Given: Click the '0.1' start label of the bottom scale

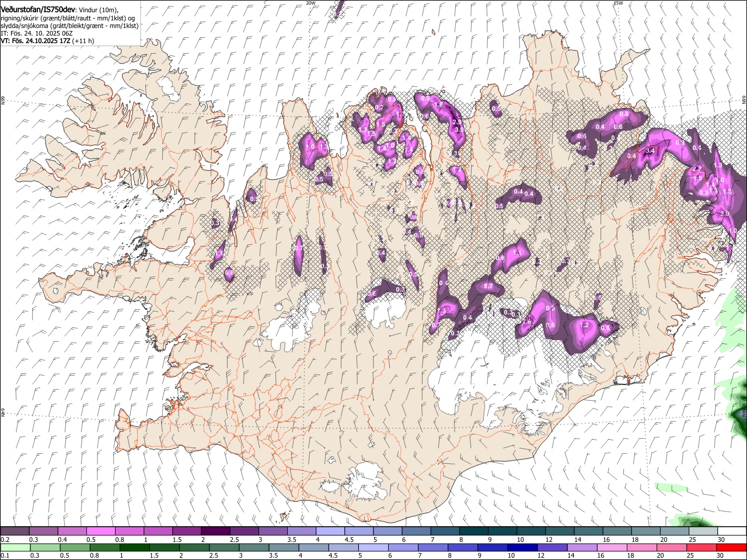Looking at the screenshot, I should pyautogui.click(x=5, y=555).
